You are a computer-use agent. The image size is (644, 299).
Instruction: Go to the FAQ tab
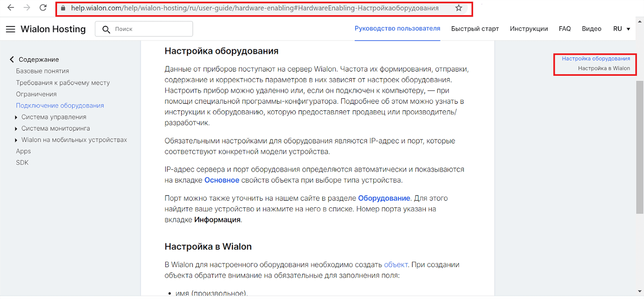coord(565,29)
